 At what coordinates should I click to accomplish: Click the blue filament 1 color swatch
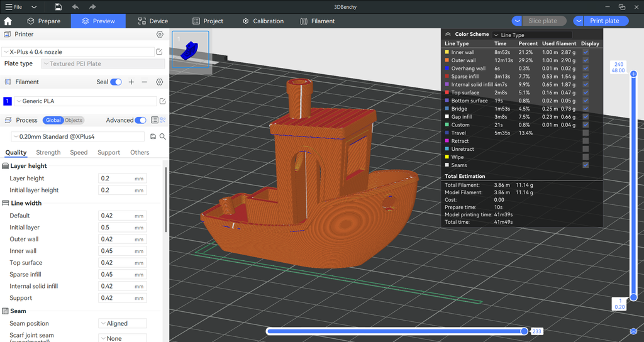tap(8, 101)
